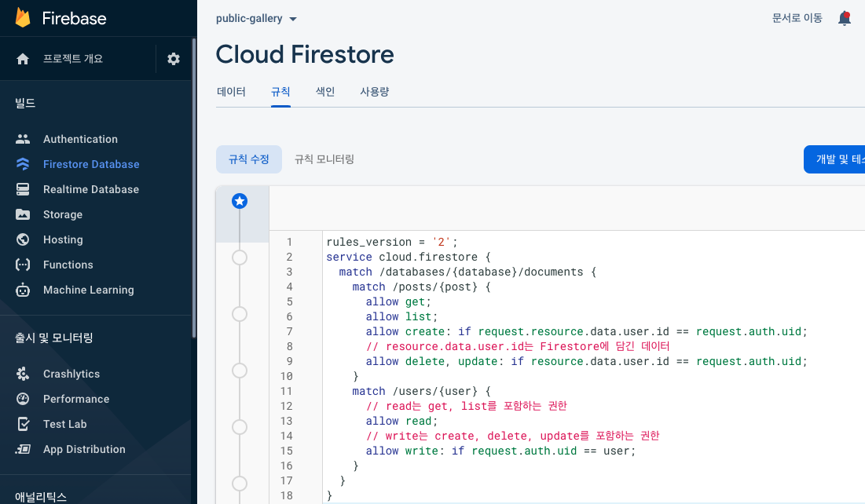This screenshot has width=865, height=504.
Task: Open project settings gear icon
Action: click(x=174, y=59)
